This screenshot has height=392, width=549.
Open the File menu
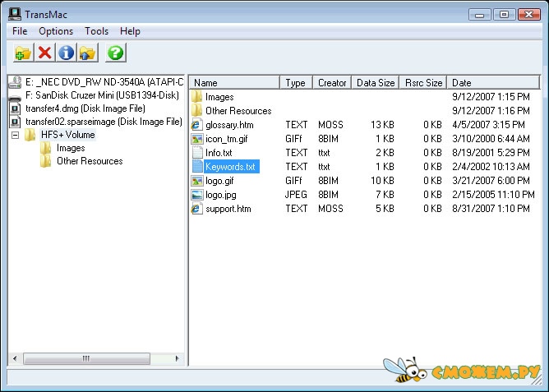tap(20, 31)
